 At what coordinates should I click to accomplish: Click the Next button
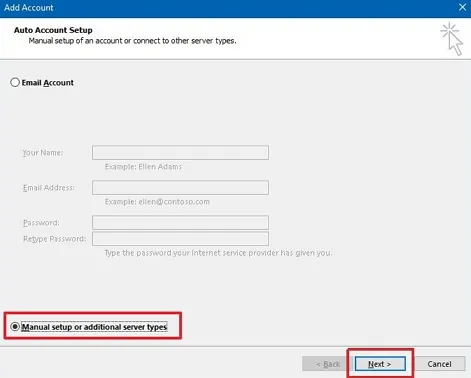pyautogui.click(x=380, y=364)
